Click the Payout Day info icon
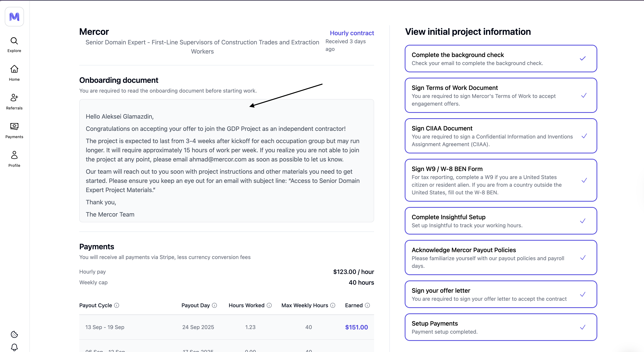This screenshot has width=644, height=352. (214, 305)
